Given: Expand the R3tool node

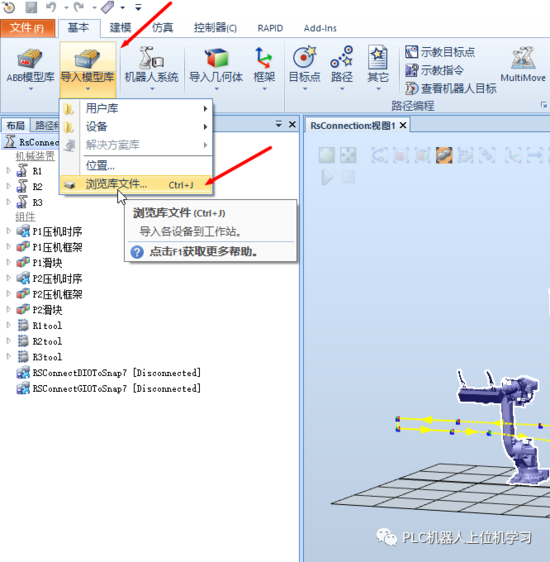Looking at the screenshot, I should [x=9, y=357].
